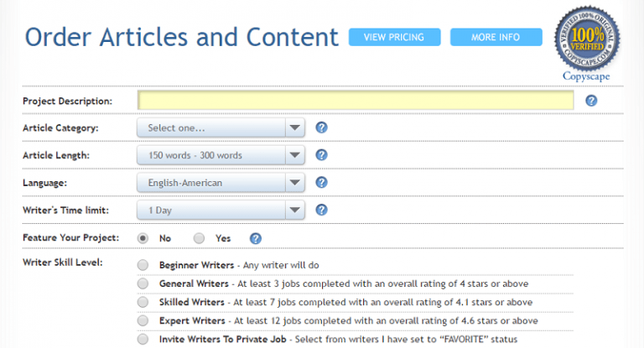Click the Writer's Time limit label

click(65, 210)
